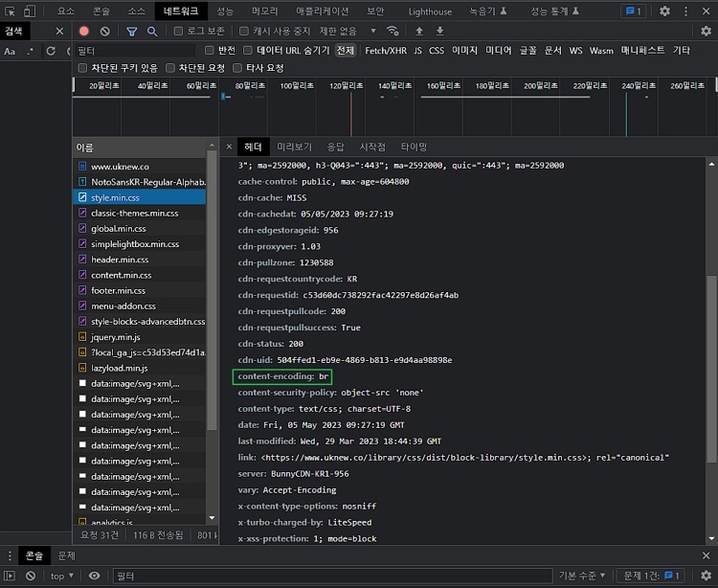Close the request details pane
Viewport: 718px width, 588px height.
pos(229,147)
